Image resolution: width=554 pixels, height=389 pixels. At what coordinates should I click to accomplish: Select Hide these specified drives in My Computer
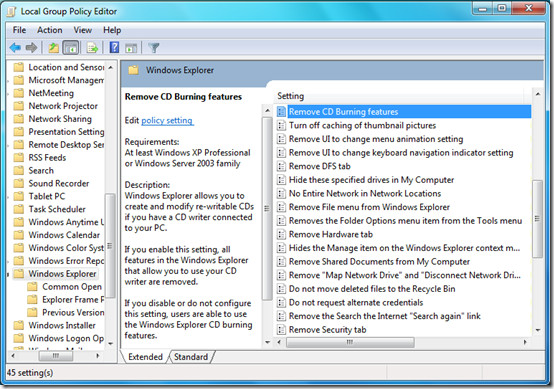(371, 180)
